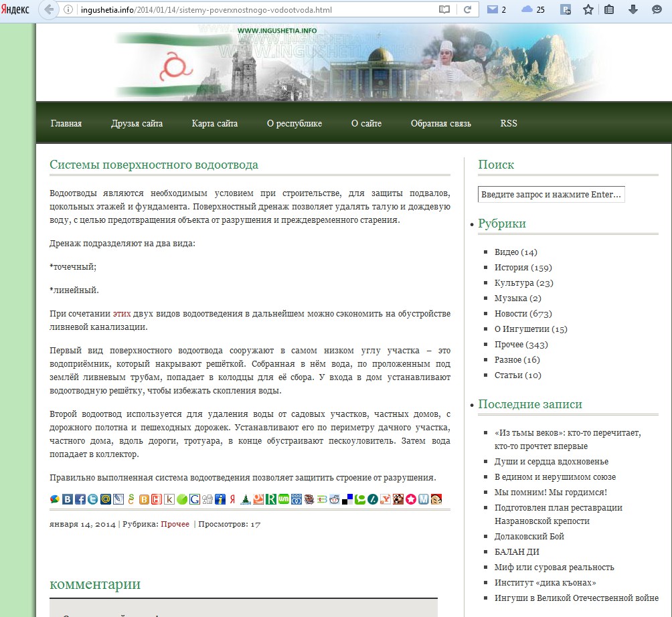Share article on Facebook
The height and width of the screenshot is (617, 672).
80,499
